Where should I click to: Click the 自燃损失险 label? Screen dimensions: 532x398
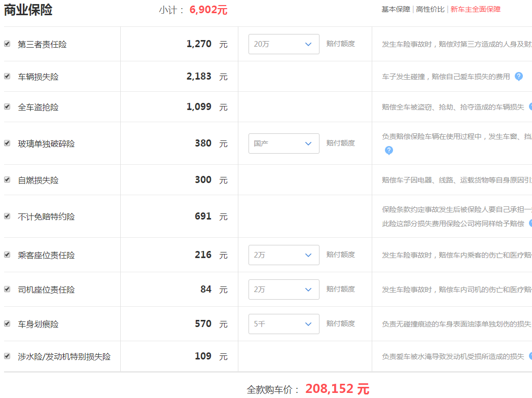tap(38, 180)
